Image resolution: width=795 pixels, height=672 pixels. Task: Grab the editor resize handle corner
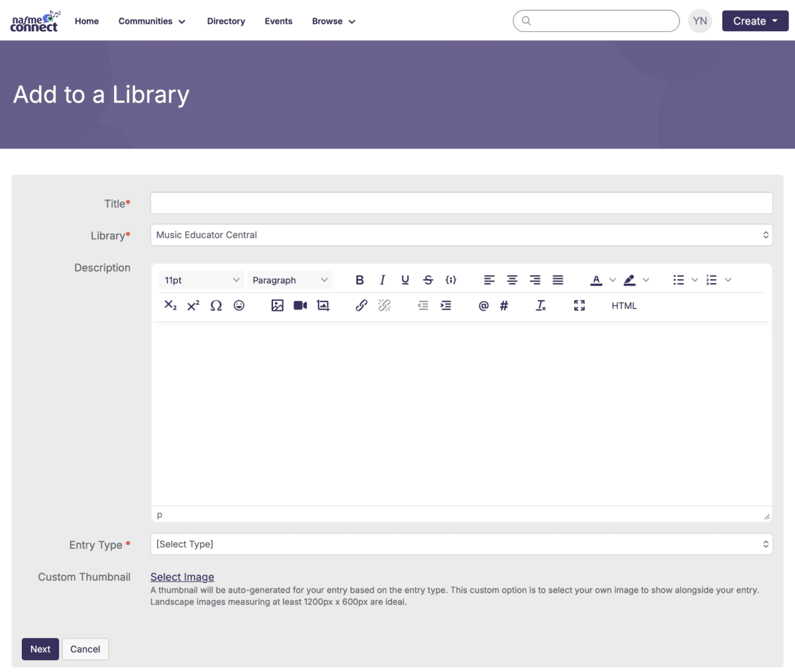click(x=767, y=516)
